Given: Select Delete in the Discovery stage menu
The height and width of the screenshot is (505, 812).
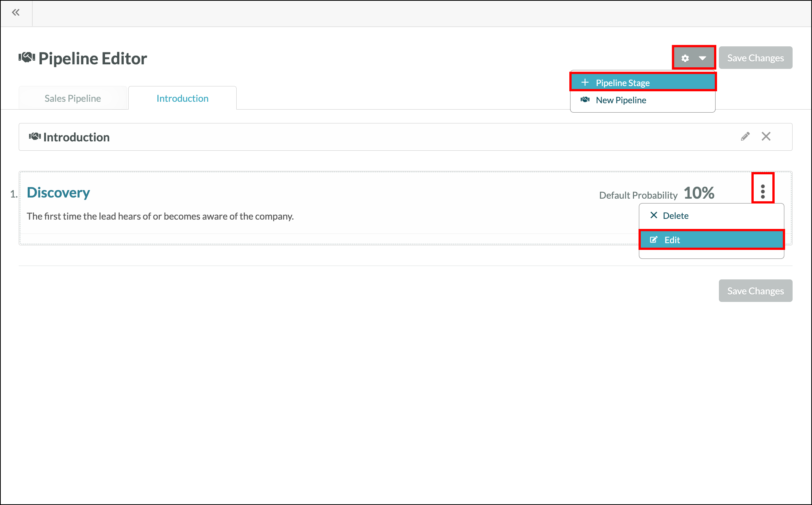Looking at the screenshot, I should click(x=711, y=216).
